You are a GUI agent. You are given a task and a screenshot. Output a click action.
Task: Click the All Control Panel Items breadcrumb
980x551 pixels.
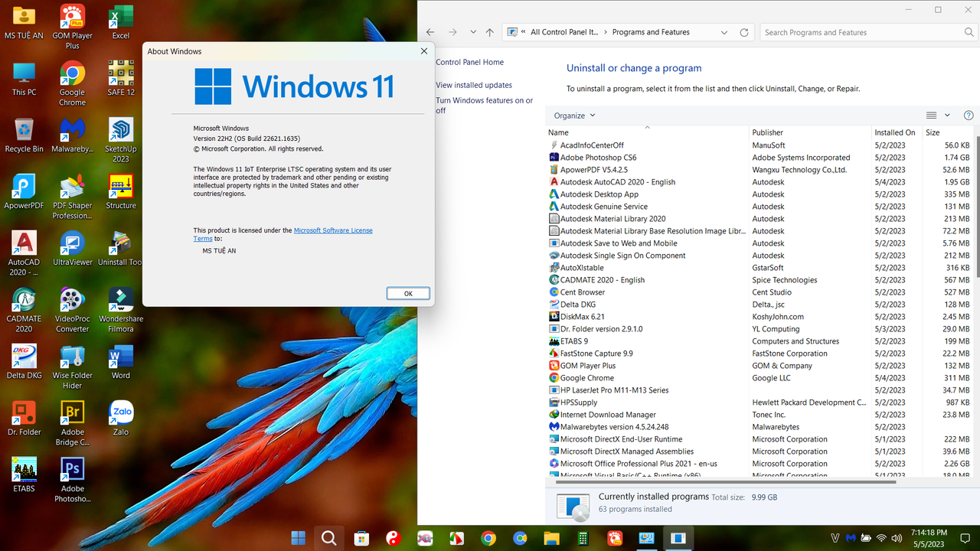[x=564, y=32]
